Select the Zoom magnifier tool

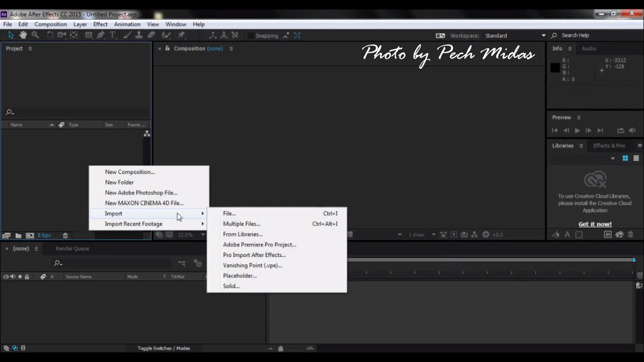pyautogui.click(x=35, y=35)
